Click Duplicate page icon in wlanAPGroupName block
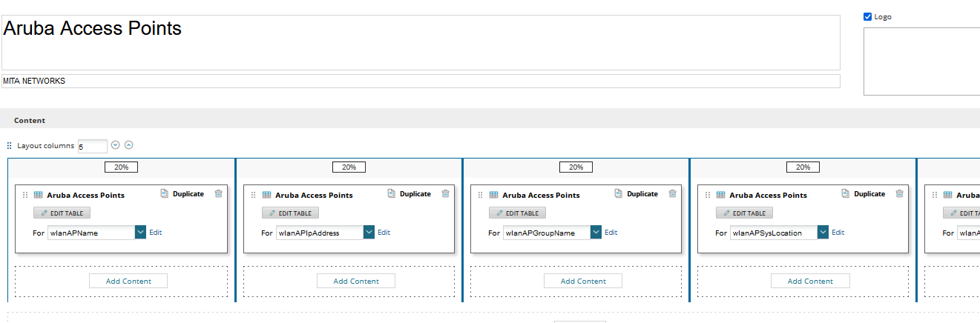Image resolution: width=980 pixels, height=323 pixels. tap(619, 193)
